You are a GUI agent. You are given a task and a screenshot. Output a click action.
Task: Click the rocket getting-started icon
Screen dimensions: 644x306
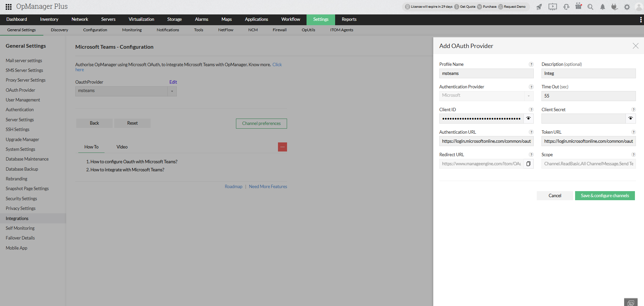539,7
